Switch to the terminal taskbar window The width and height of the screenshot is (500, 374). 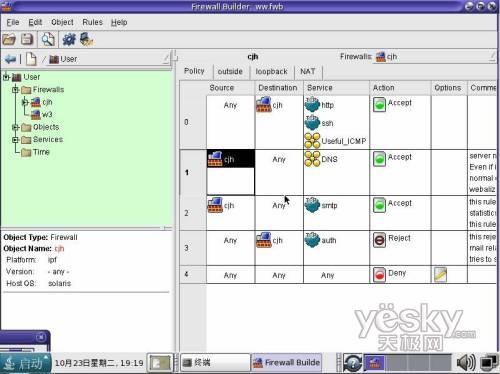pyautogui.click(x=215, y=363)
